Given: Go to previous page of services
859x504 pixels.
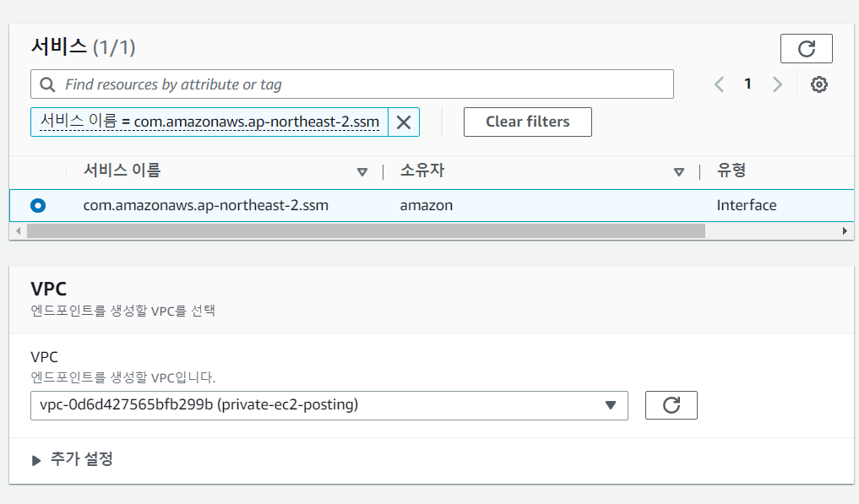Looking at the screenshot, I should (x=720, y=84).
